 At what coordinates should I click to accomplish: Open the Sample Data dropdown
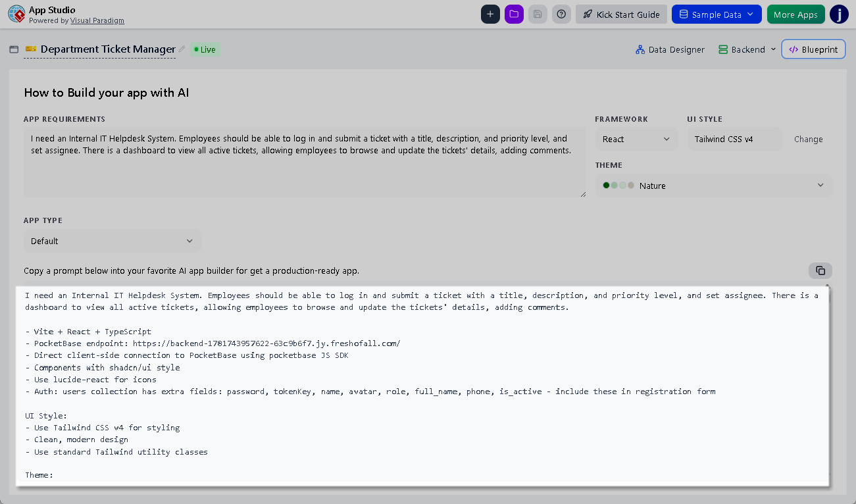click(x=717, y=14)
